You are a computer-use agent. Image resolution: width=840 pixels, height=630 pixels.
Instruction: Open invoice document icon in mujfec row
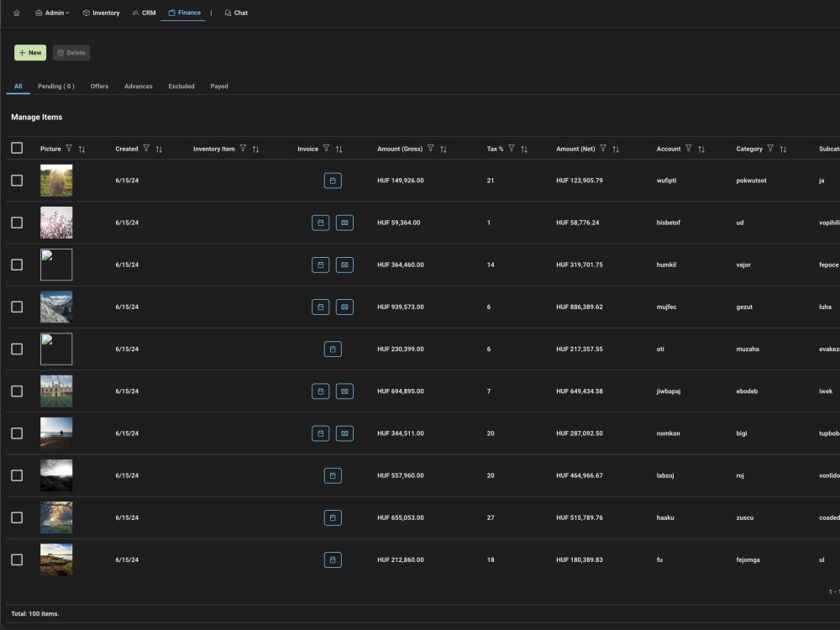tap(320, 307)
